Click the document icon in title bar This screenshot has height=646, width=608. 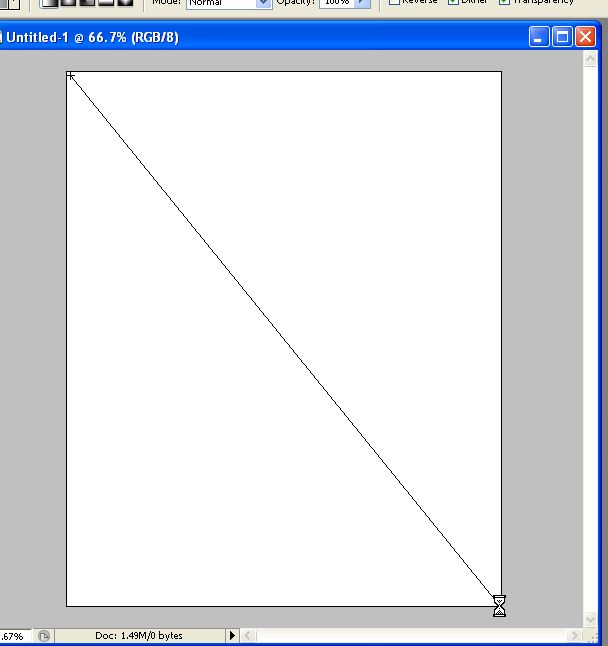coord(1,37)
